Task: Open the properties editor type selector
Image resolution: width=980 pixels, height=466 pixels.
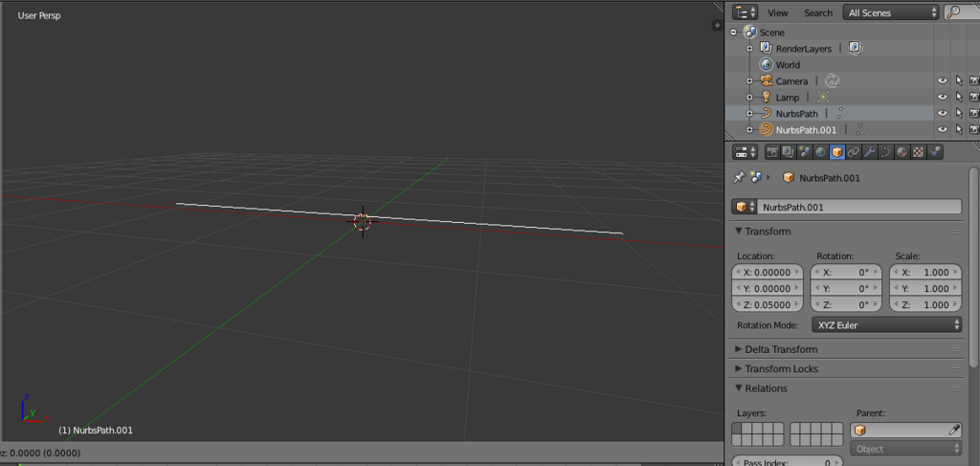Action: pyautogui.click(x=745, y=152)
